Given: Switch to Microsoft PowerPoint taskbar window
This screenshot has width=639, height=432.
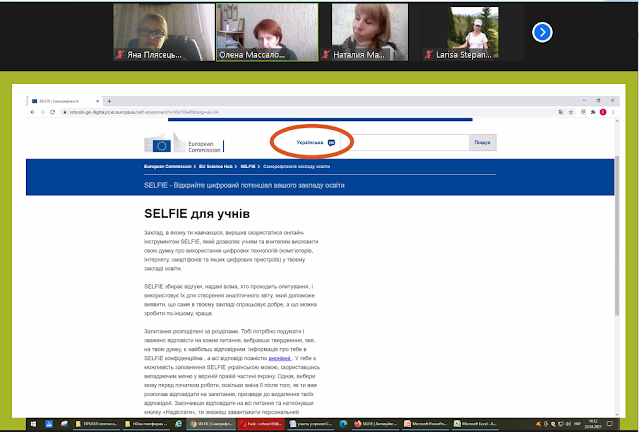Looking at the screenshot, I should tap(425, 424).
